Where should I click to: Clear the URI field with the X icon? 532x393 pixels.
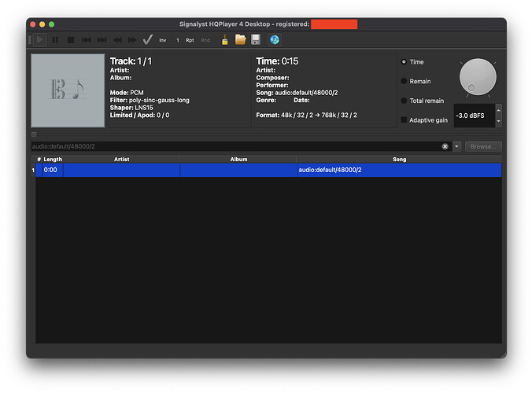tap(445, 146)
